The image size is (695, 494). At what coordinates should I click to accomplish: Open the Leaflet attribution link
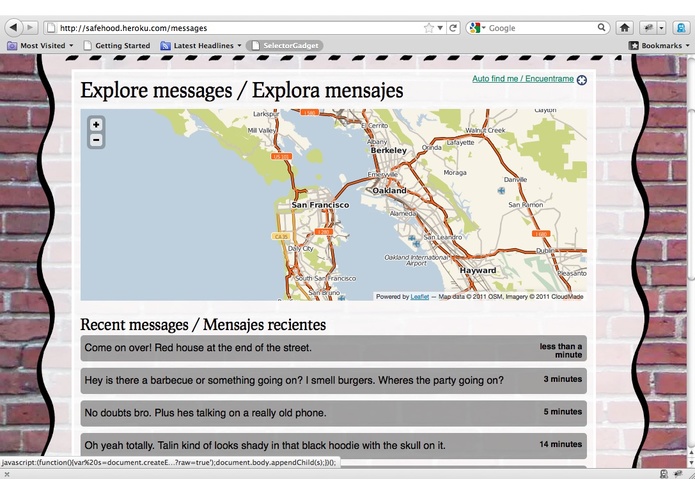coord(419,297)
